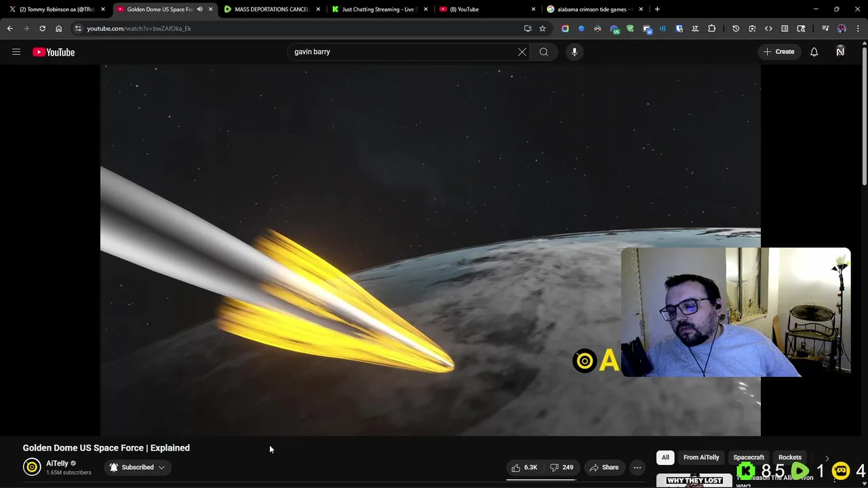Screen dimensions: 868x488
Task: Open the AiTelly channel name link
Action: point(57,464)
